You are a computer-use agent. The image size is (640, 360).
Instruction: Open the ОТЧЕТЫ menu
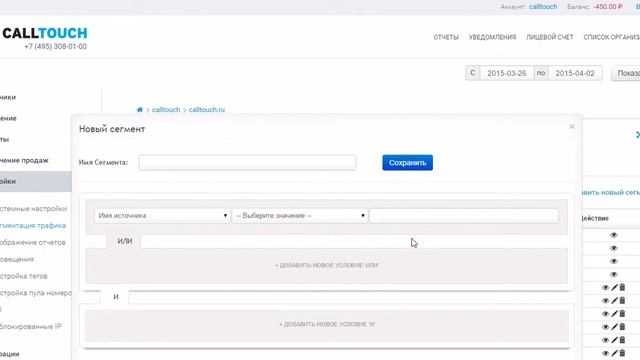pos(446,37)
